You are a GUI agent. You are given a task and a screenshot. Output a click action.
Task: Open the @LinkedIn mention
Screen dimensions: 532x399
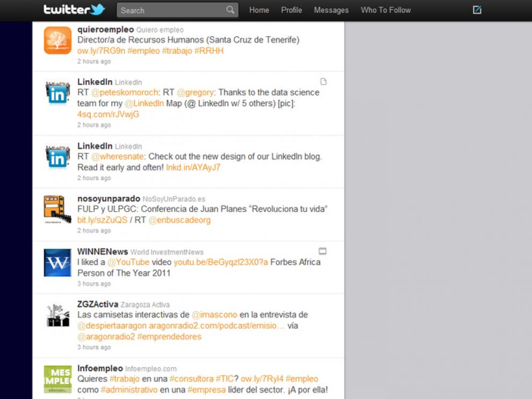pos(144,103)
